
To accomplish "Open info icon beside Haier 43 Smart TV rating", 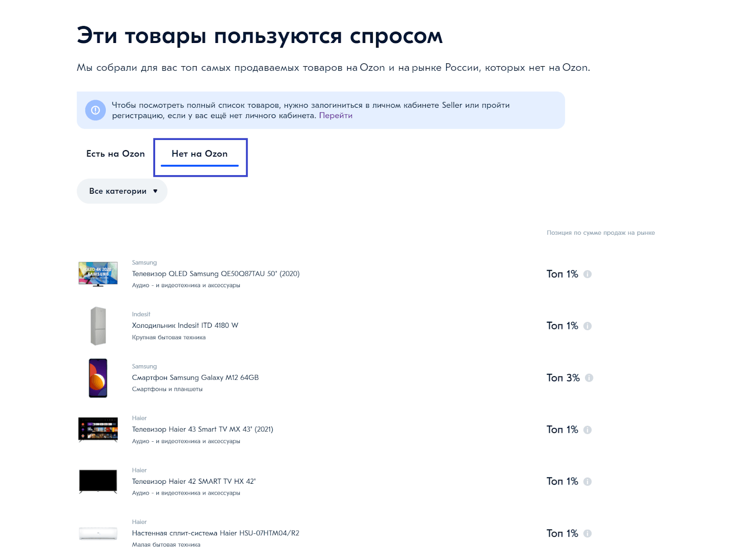I will [587, 430].
